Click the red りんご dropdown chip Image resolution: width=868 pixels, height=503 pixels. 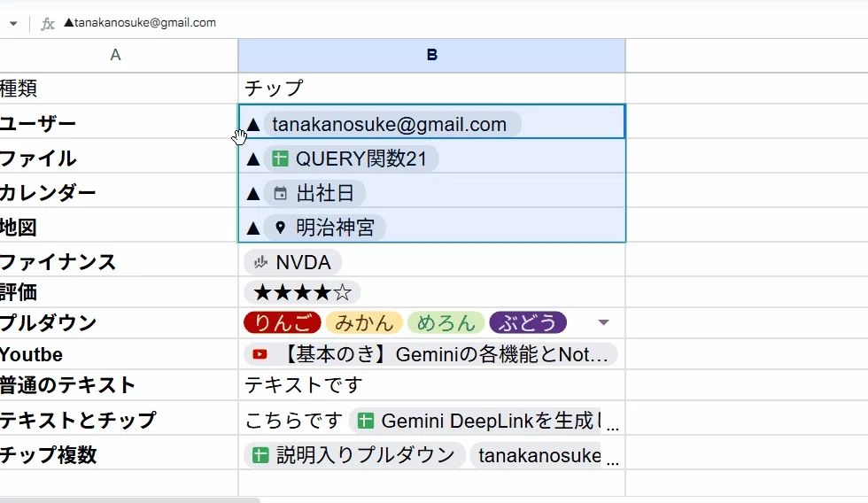(x=283, y=322)
